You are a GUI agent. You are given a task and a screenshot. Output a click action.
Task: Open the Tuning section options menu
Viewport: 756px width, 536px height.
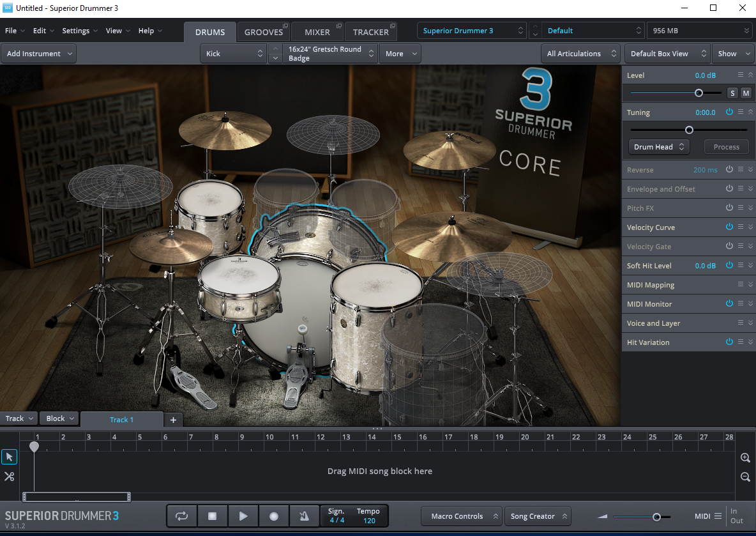(741, 112)
